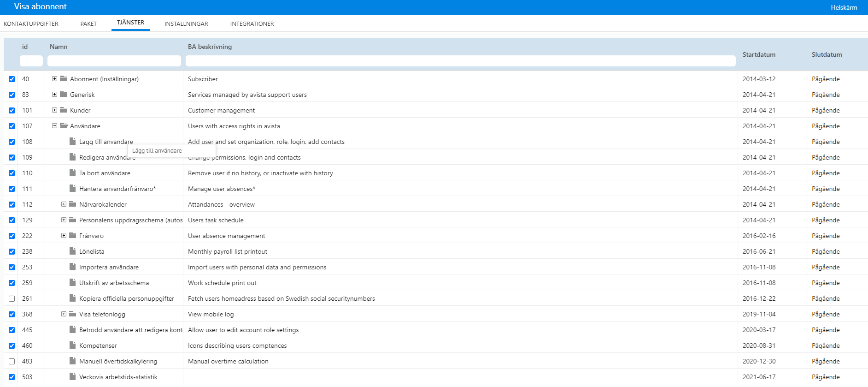Select Pågående cell in row 261

[837, 298]
